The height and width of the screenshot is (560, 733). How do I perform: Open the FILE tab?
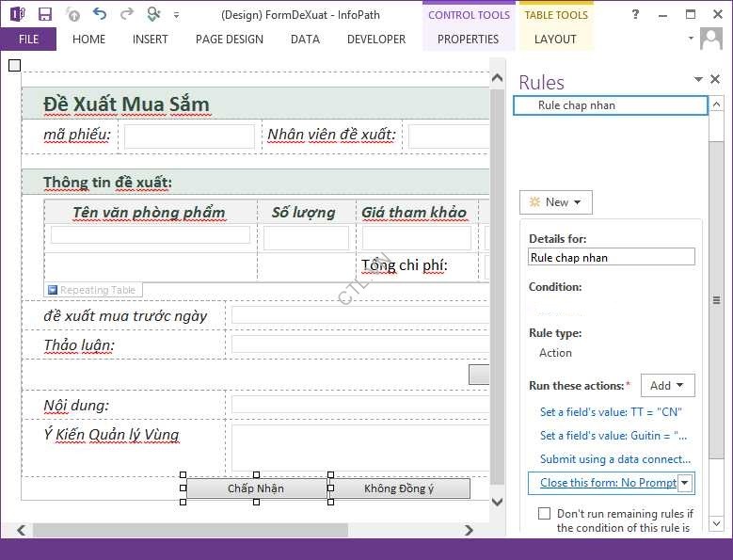point(28,40)
